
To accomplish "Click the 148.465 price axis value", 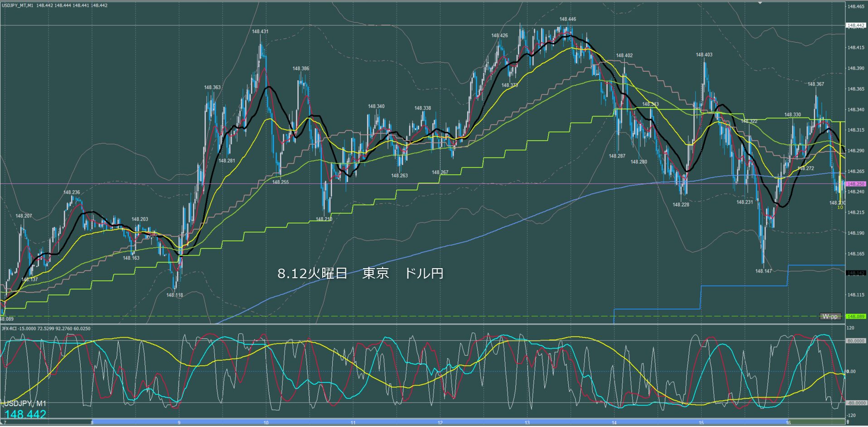I will pyautogui.click(x=856, y=6).
